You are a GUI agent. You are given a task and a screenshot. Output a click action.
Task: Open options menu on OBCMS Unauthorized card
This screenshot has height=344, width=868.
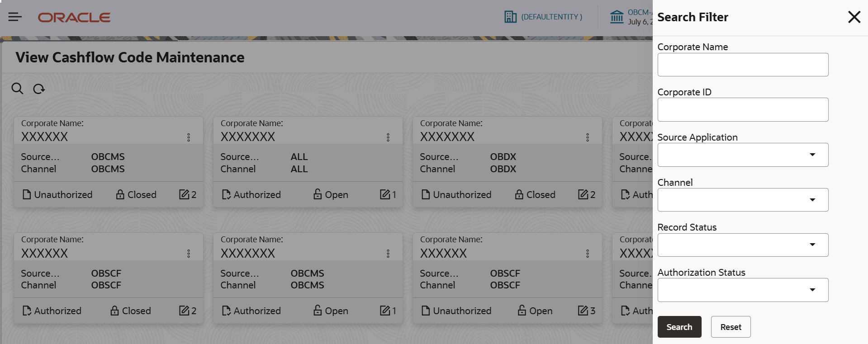pyautogui.click(x=189, y=137)
